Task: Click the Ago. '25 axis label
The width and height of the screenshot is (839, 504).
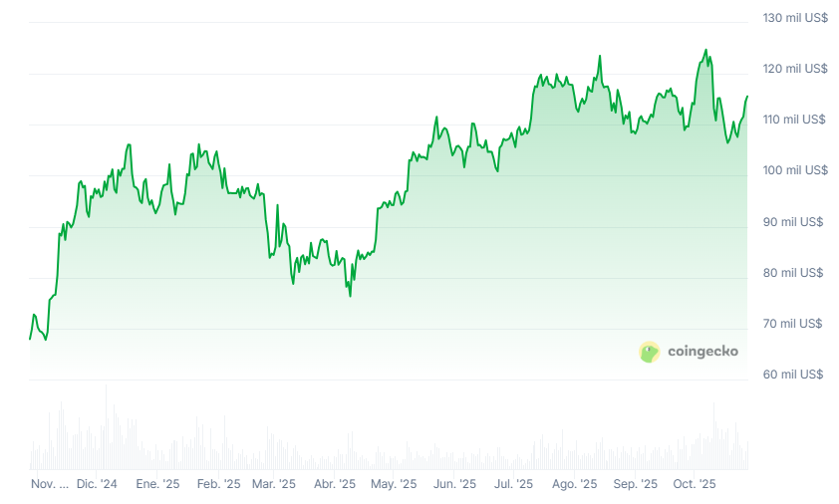Action: pos(575,484)
